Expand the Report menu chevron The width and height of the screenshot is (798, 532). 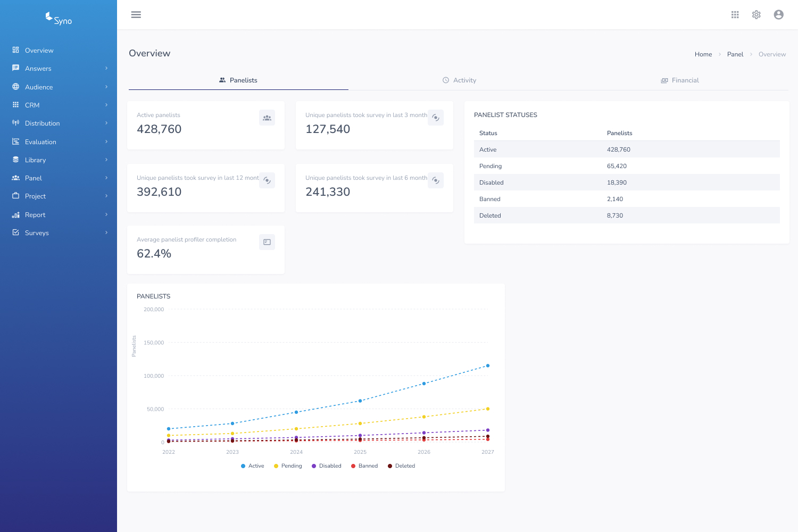[106, 214]
